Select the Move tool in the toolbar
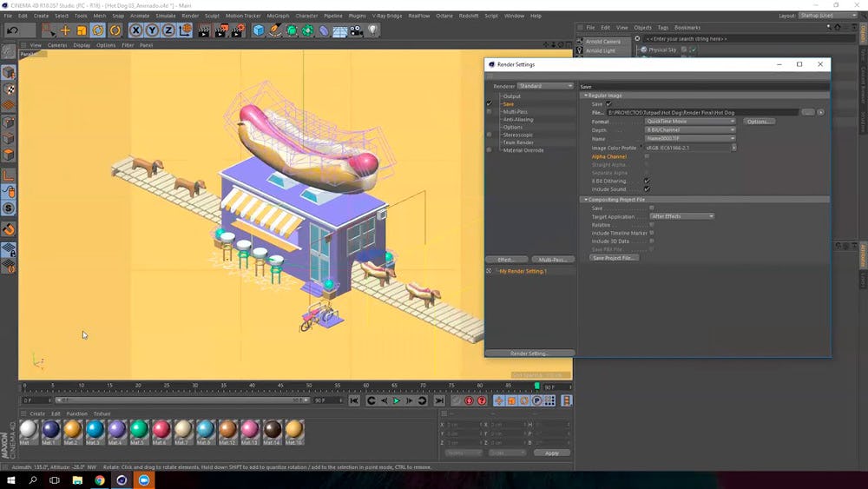The width and height of the screenshot is (868, 489). click(x=65, y=30)
